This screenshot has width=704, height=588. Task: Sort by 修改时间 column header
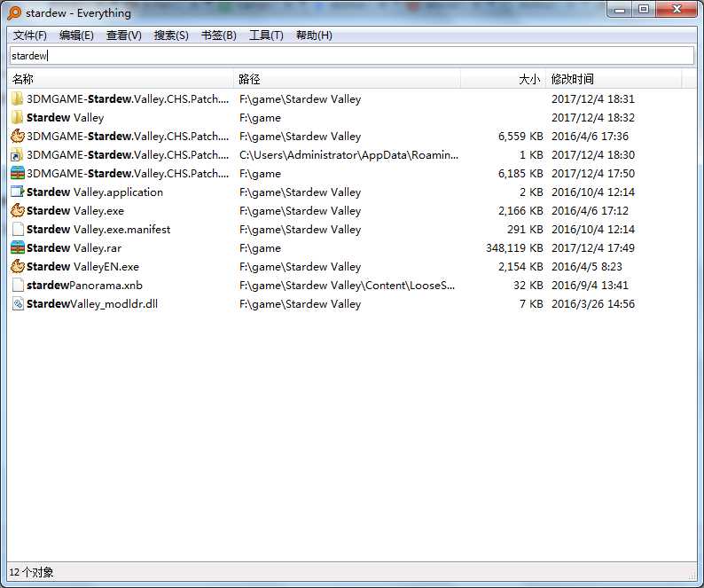(x=614, y=80)
